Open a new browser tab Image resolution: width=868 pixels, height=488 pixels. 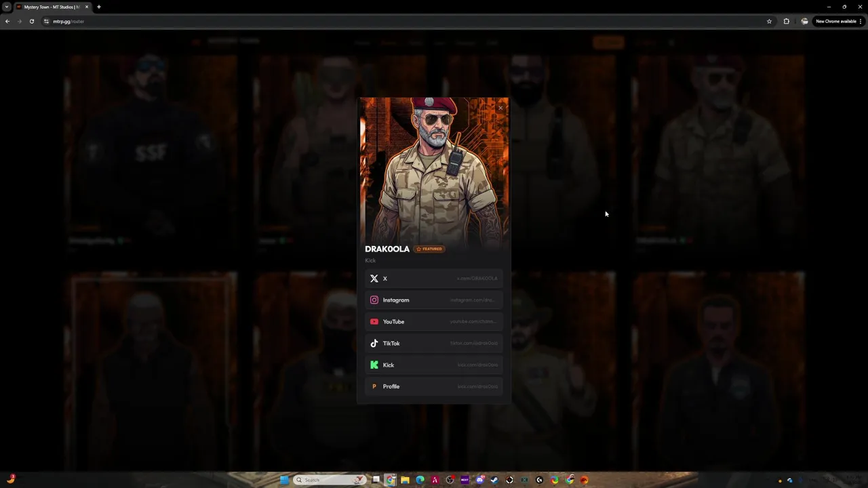point(99,7)
